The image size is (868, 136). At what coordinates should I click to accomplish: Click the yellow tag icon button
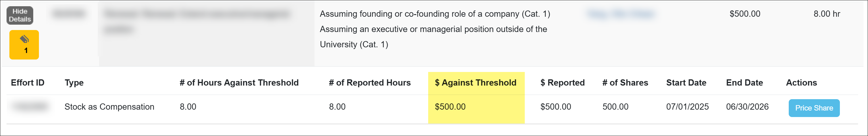(24, 45)
